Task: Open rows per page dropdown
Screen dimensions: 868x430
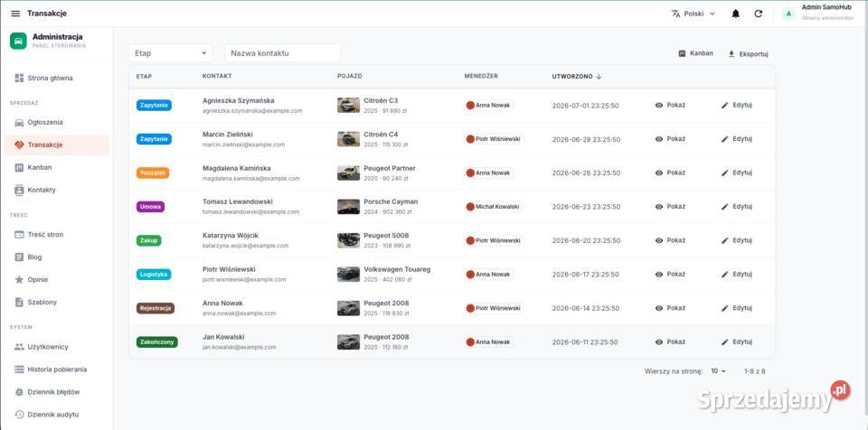Action: tap(718, 371)
